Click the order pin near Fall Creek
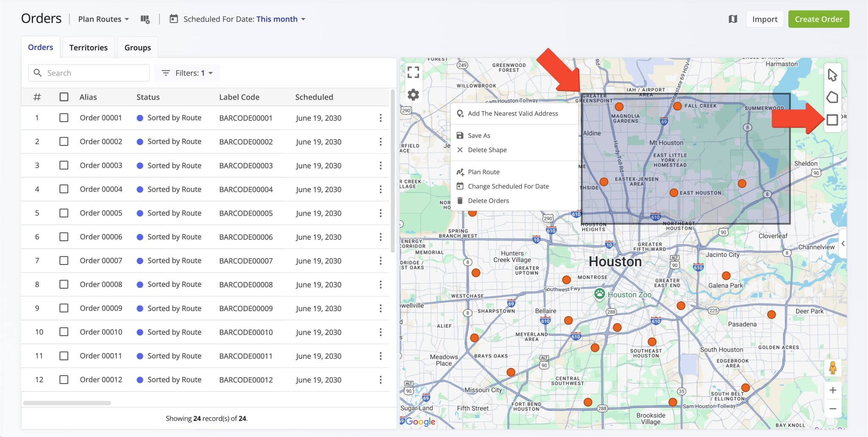The width and height of the screenshot is (868, 437). [677, 106]
